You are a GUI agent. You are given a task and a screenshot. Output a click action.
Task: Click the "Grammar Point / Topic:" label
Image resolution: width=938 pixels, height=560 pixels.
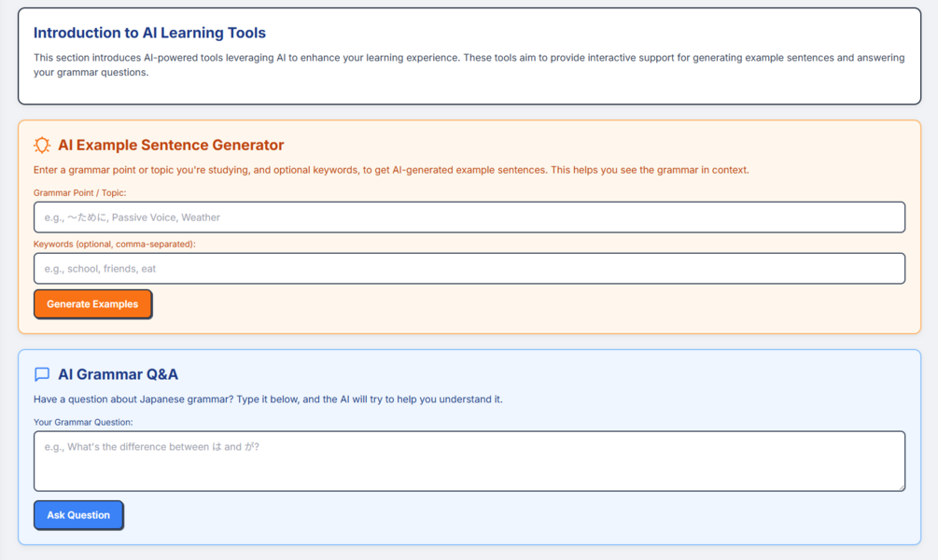79,192
